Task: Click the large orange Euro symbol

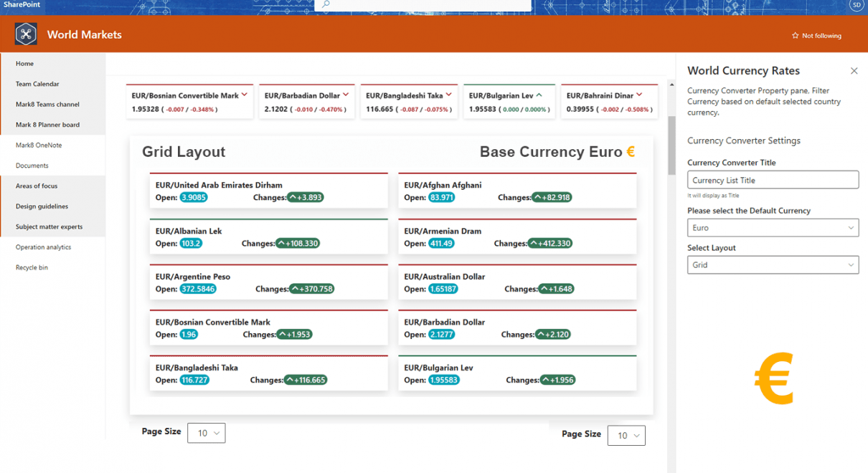Action: click(x=774, y=378)
